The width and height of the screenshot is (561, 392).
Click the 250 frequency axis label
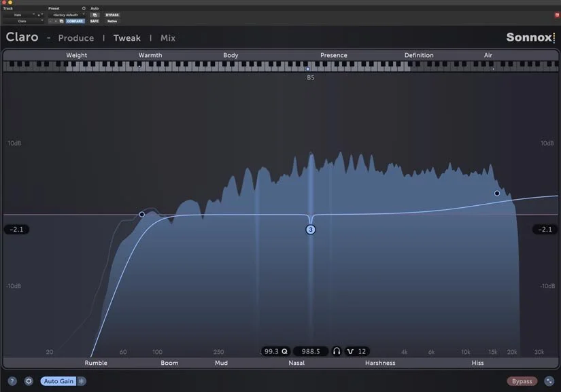[218, 352]
